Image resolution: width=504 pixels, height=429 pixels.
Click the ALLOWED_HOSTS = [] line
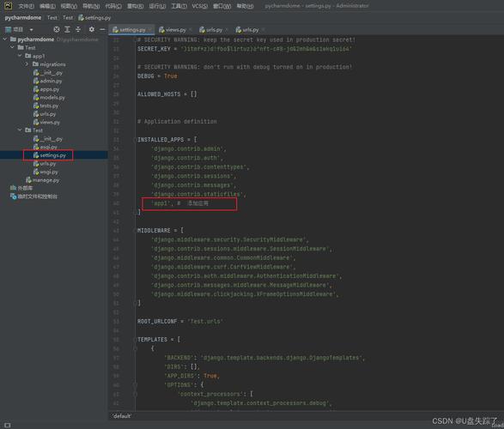[167, 94]
